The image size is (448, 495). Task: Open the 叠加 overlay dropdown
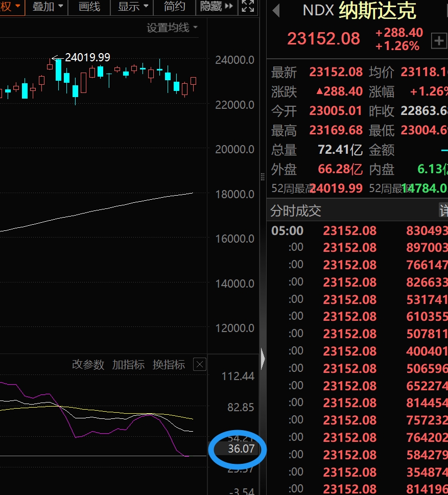[x=48, y=7]
